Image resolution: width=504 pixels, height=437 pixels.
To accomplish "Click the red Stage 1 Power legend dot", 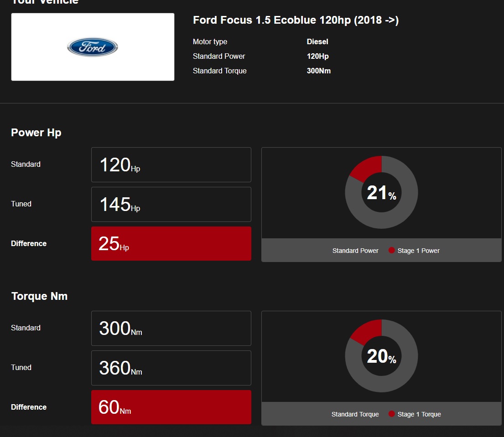I will coord(391,250).
